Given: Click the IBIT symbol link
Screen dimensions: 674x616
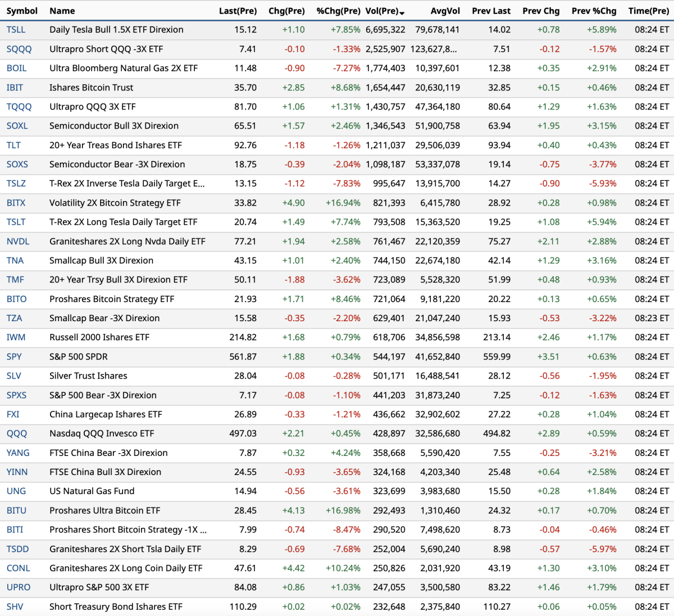Looking at the screenshot, I should tap(15, 88).
